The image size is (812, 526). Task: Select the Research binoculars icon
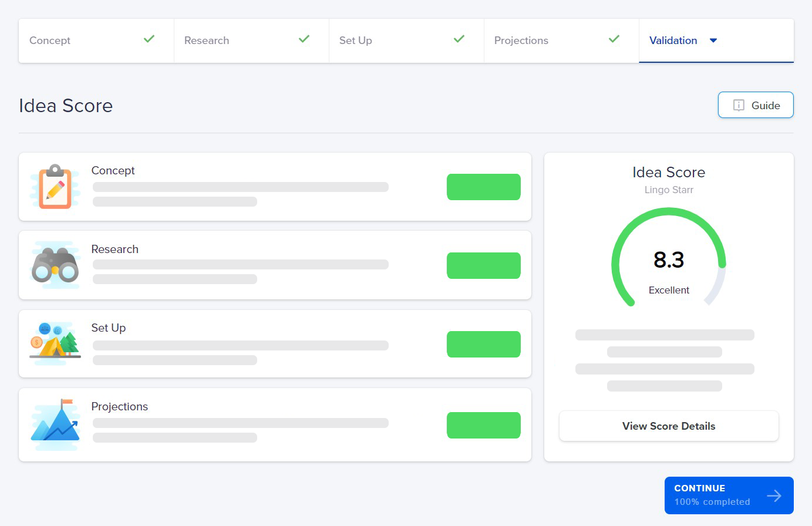coord(55,265)
